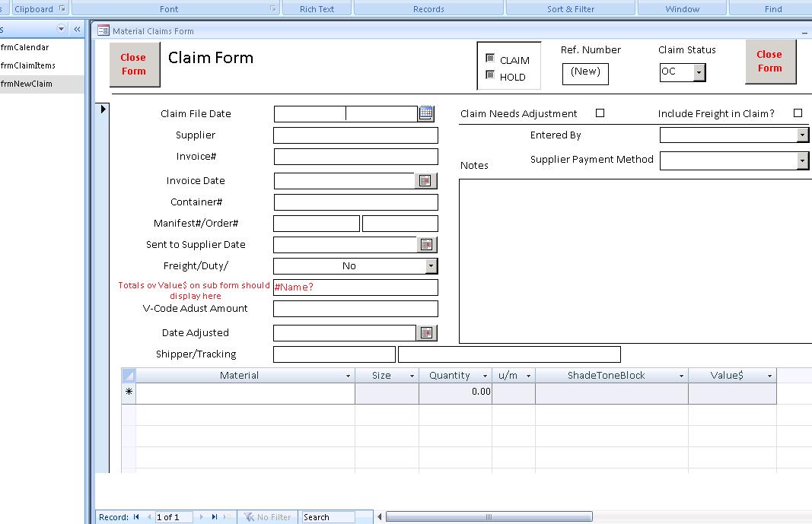This screenshot has width=812, height=524.
Task: Open calendar picker beside Invoice Date
Action: (426, 181)
